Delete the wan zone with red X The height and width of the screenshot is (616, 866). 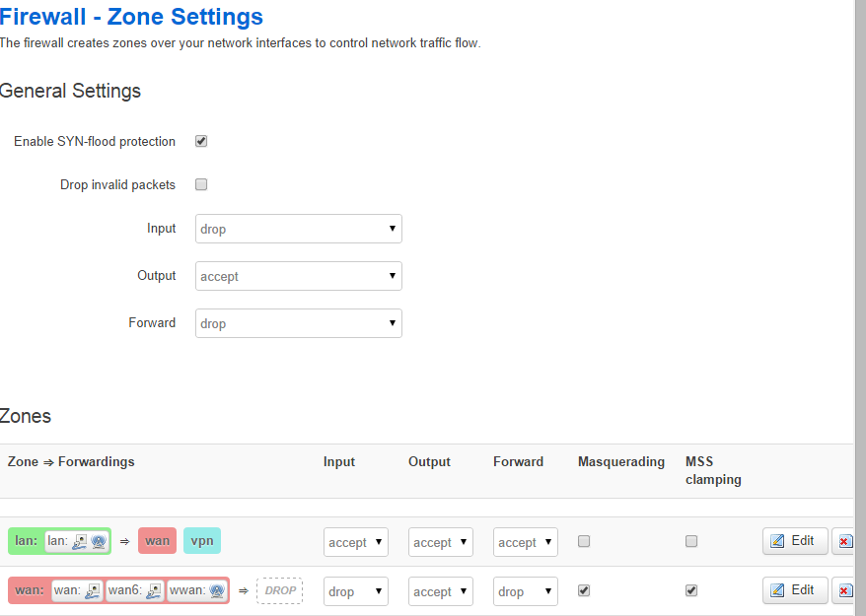pyautogui.click(x=844, y=590)
